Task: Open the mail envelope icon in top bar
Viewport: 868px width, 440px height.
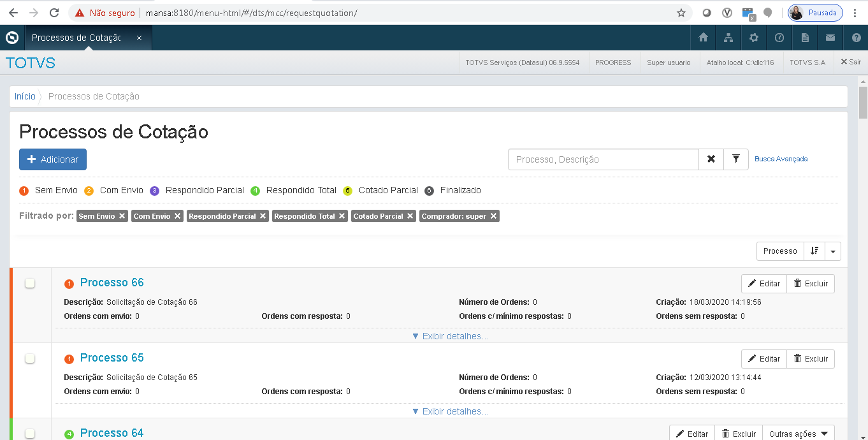Action: [830, 38]
